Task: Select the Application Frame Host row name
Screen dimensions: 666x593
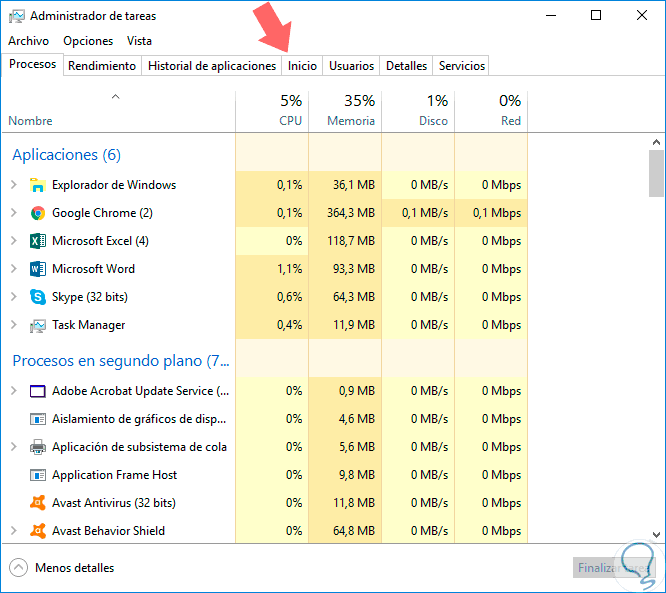Action: tap(114, 475)
